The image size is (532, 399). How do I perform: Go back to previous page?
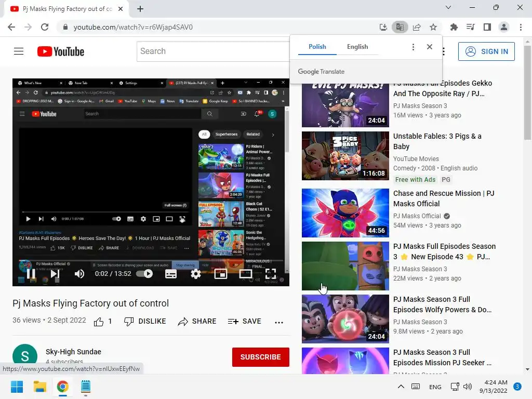[x=11, y=27]
